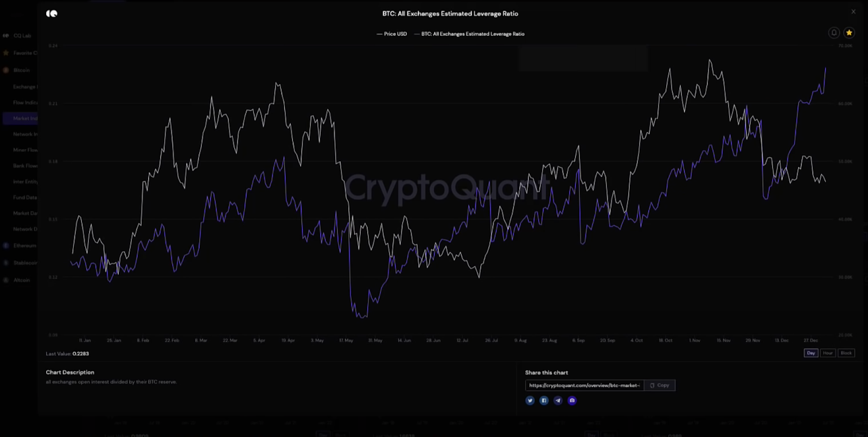Open Flow Indicator sidebar item
Viewport: 868px width, 437px height.
[25, 103]
